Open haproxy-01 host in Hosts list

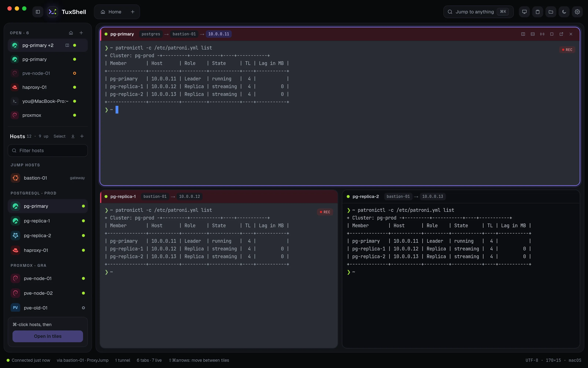point(48,250)
